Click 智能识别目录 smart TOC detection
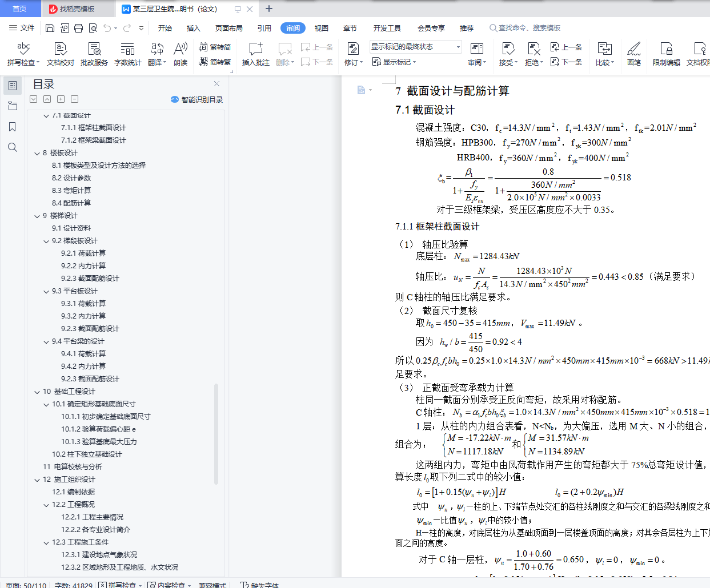The width and height of the screenshot is (710, 588). (196, 99)
